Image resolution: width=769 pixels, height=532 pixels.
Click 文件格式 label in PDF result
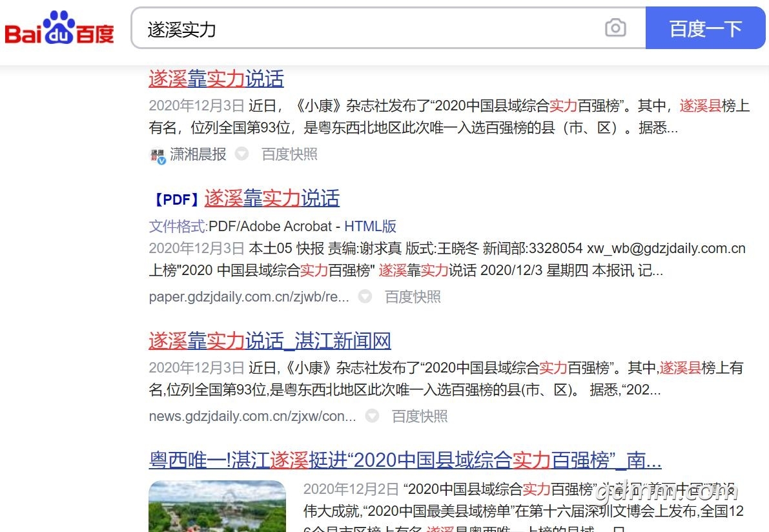point(178,226)
